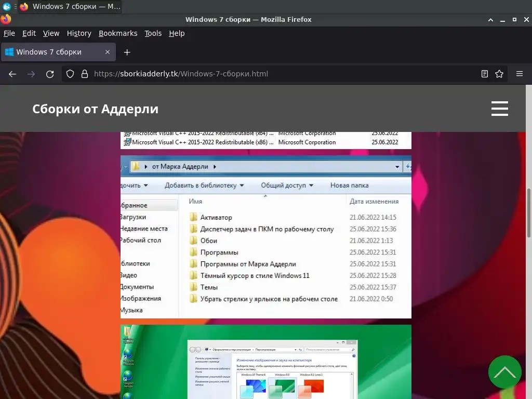Open the desktop applications menu icon

(x=6, y=6)
